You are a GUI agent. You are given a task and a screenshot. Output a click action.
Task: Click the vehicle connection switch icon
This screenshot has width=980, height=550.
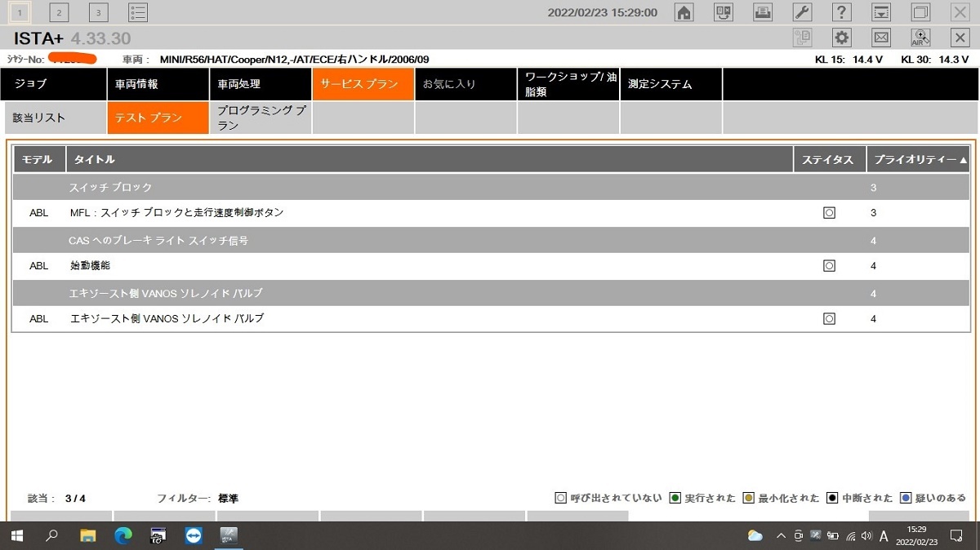(723, 12)
